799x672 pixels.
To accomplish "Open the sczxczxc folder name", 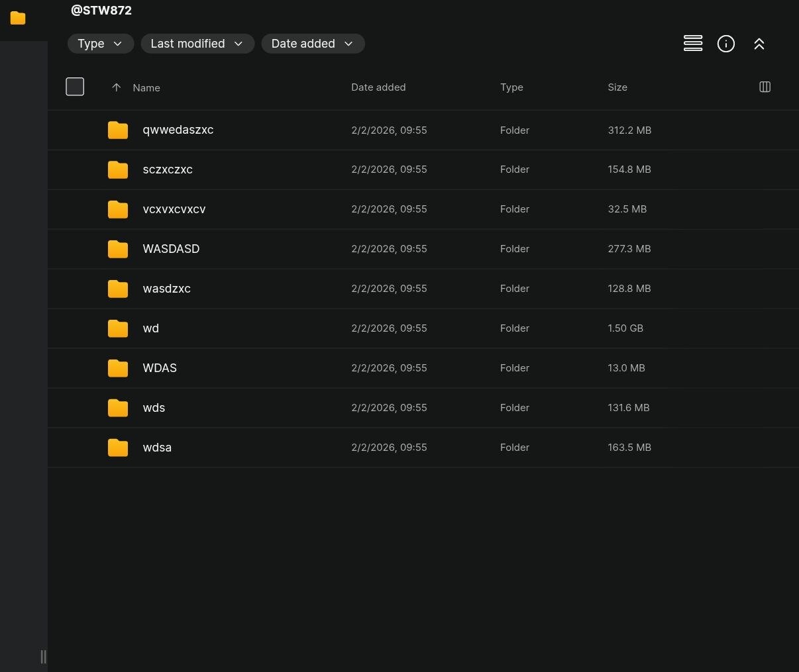I will [168, 169].
